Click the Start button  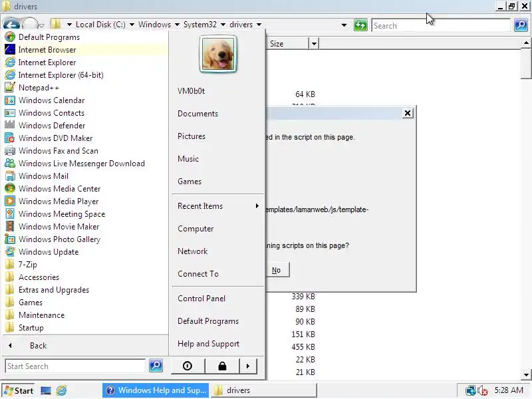click(19, 390)
